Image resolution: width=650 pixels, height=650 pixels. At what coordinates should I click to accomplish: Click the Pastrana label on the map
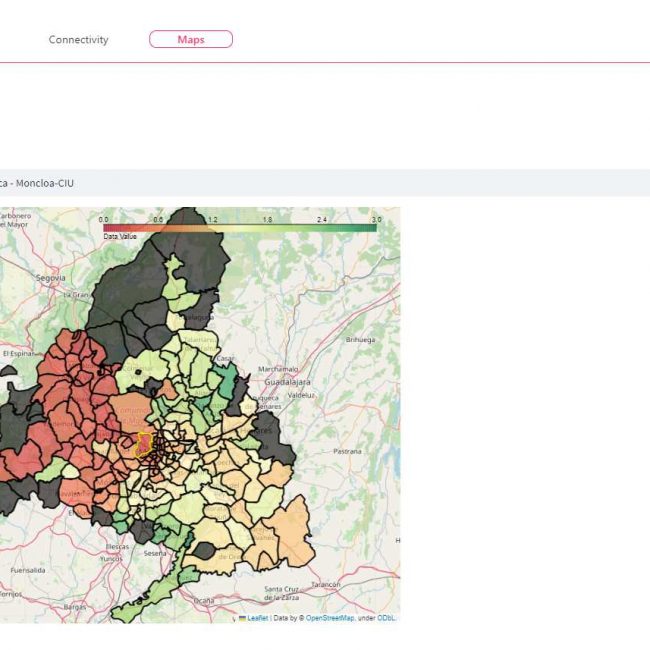[x=347, y=451]
